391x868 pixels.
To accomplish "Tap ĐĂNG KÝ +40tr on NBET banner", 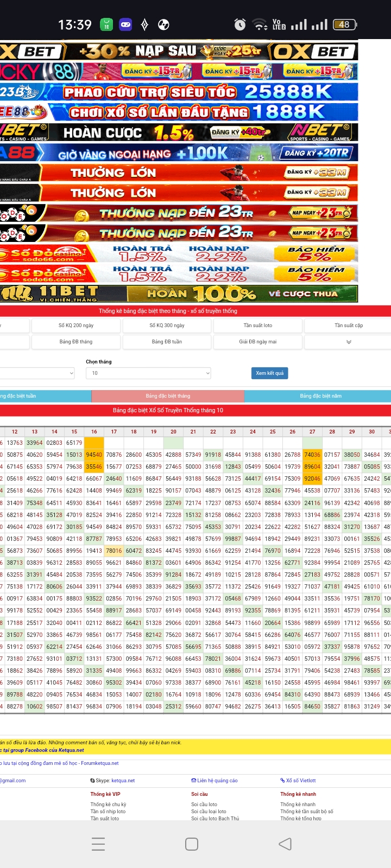I will point(239,132).
